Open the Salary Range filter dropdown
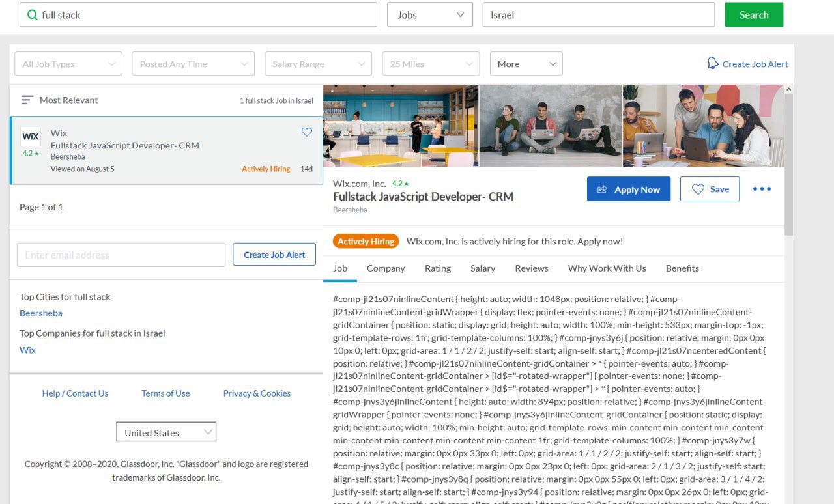 click(318, 64)
